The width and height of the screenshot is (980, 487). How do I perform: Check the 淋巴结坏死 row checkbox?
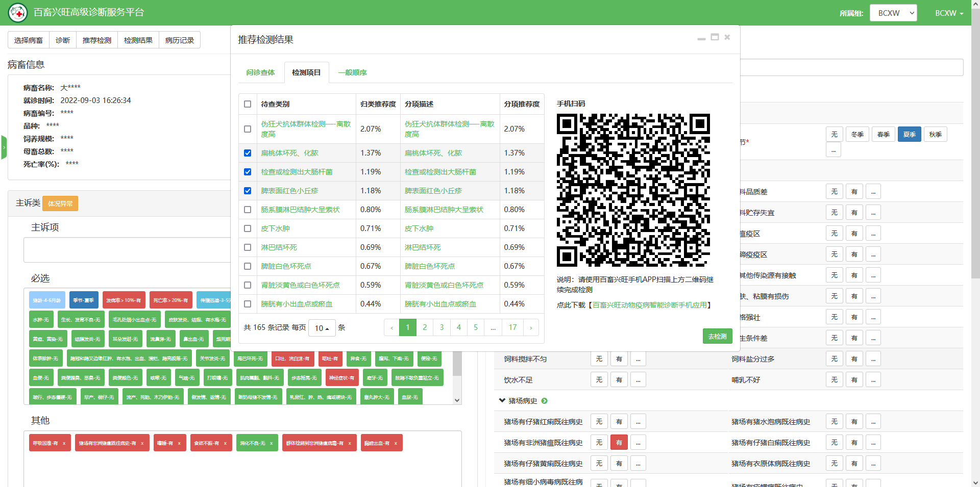tap(248, 247)
